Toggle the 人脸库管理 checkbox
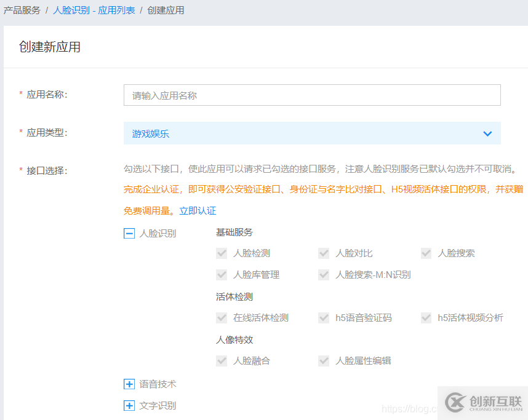The width and height of the screenshot is (528, 420). pos(222,274)
